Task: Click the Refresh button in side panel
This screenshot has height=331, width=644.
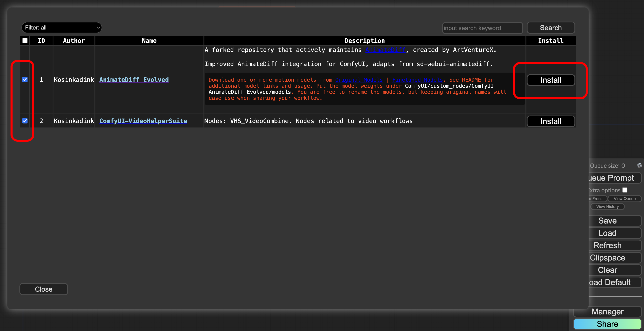Action: pyautogui.click(x=607, y=245)
